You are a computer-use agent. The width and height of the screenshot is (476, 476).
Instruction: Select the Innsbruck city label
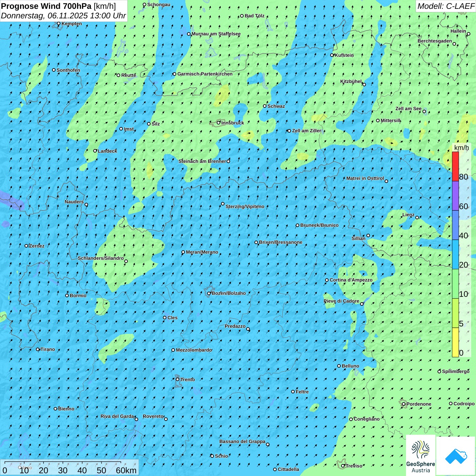(x=233, y=123)
